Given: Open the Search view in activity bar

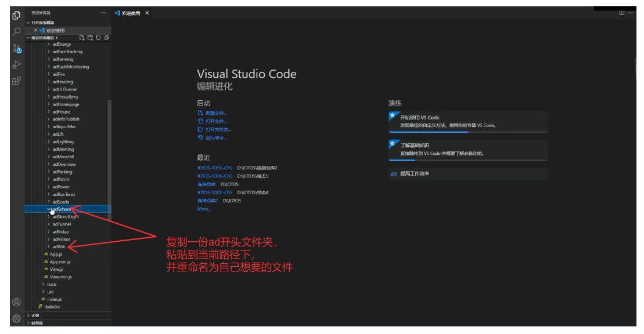Looking at the screenshot, I should pos(17,31).
